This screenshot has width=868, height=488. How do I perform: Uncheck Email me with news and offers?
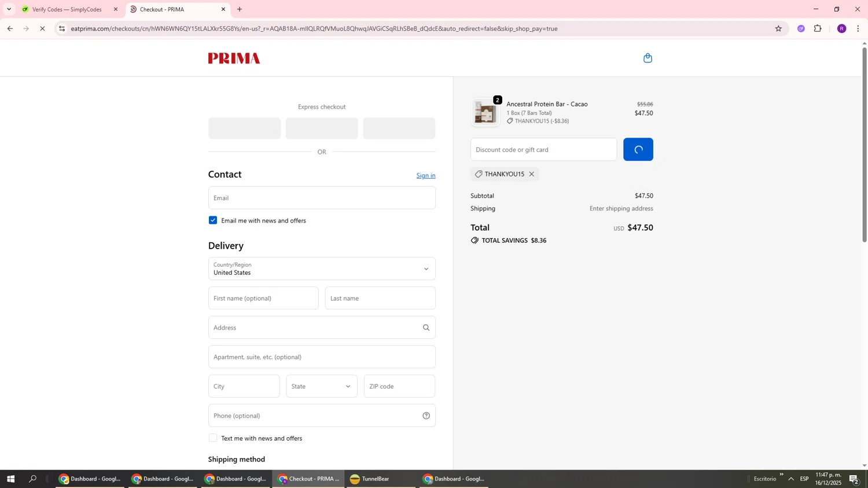tap(213, 220)
